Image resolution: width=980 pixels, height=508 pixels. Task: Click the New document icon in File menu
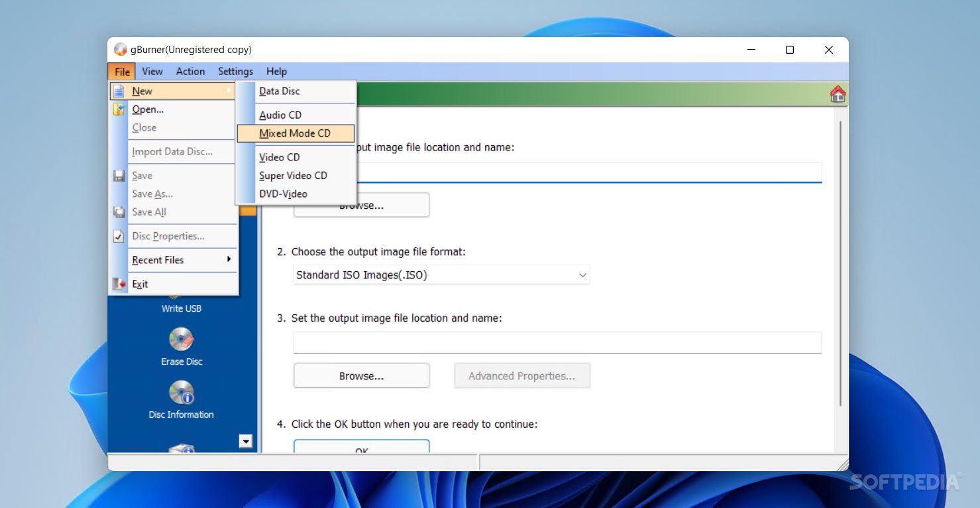119,91
